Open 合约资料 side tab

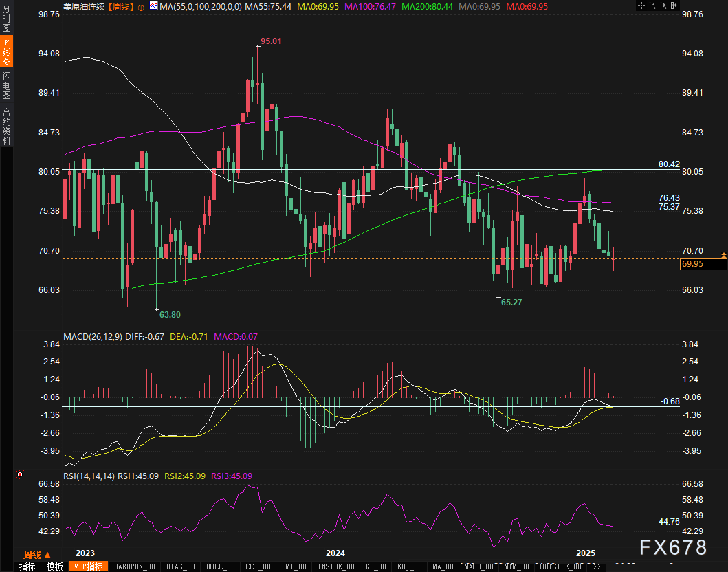tap(6, 126)
